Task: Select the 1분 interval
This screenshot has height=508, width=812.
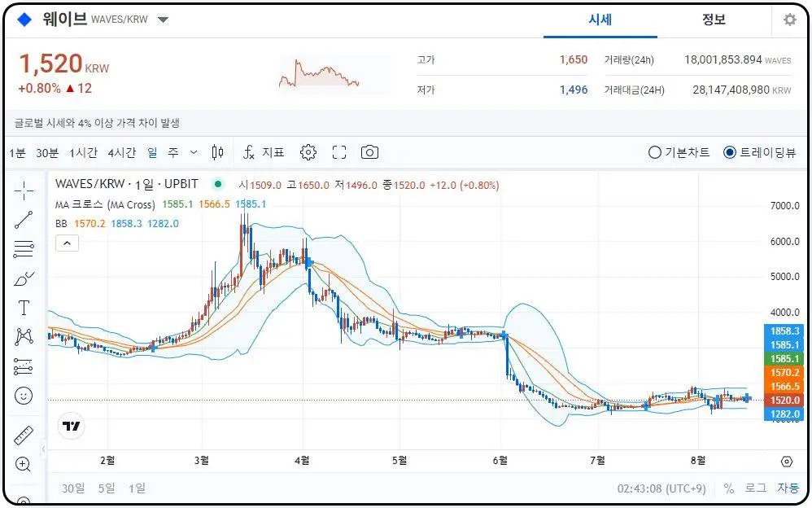Action: pyautogui.click(x=16, y=152)
